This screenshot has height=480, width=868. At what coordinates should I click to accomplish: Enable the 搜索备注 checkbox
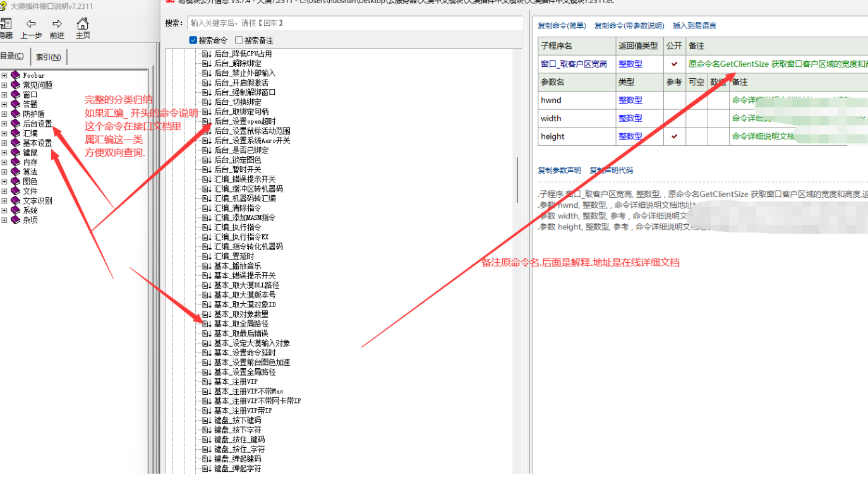pos(238,40)
